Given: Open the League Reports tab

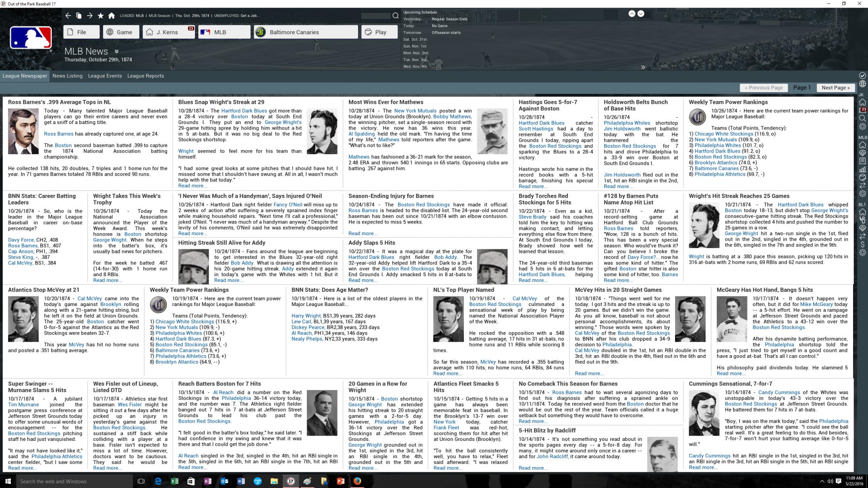Looking at the screenshot, I should coord(145,76).
